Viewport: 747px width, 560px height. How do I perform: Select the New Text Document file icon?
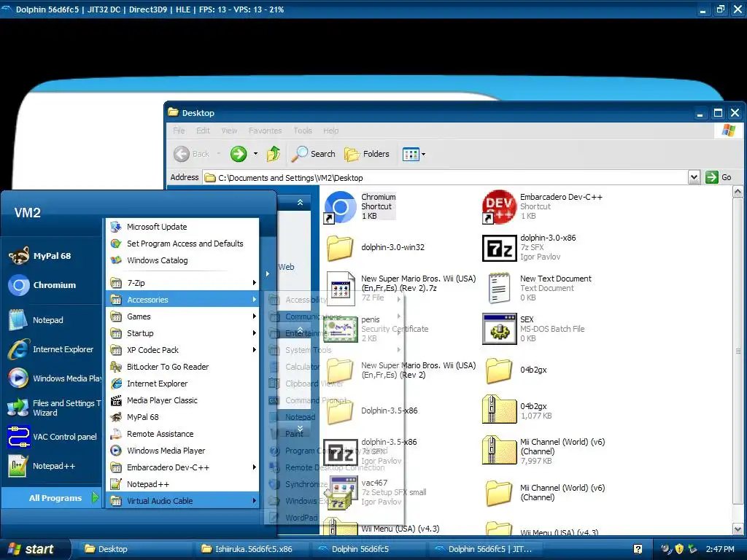[499, 289]
